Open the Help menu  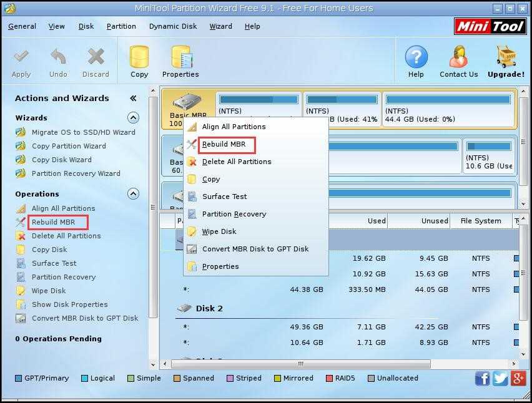(252, 26)
